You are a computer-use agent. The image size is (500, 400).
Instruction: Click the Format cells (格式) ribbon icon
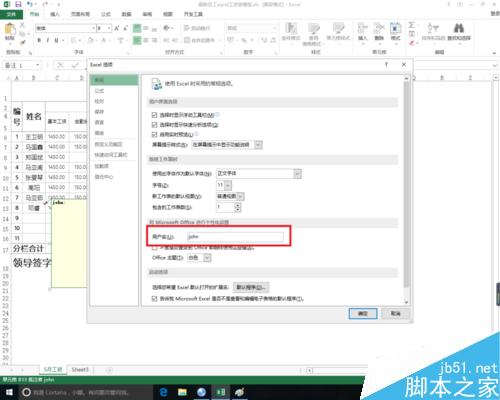395,29
